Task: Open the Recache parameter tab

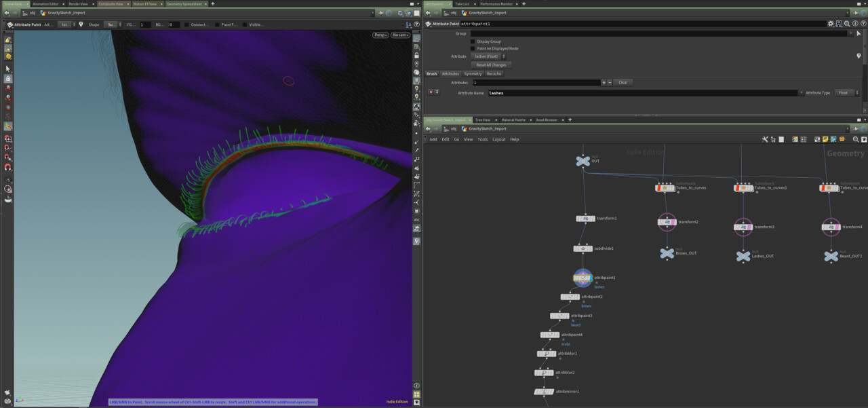Action: pos(494,73)
